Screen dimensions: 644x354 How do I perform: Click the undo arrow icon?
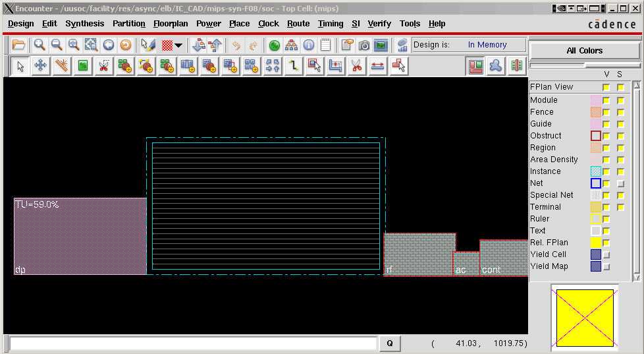[236, 44]
